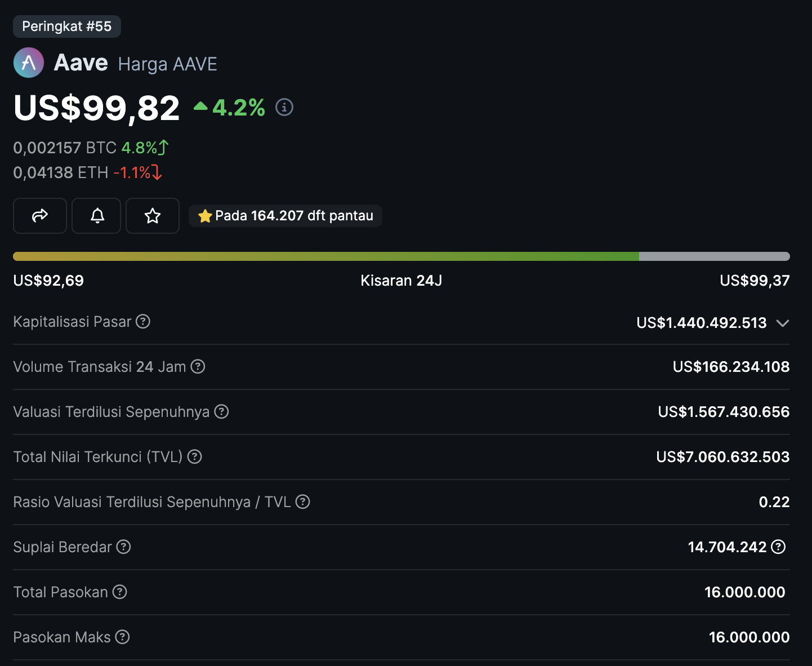Click volume value US$166.234.108
The width and height of the screenshot is (812, 666).
[731, 367]
